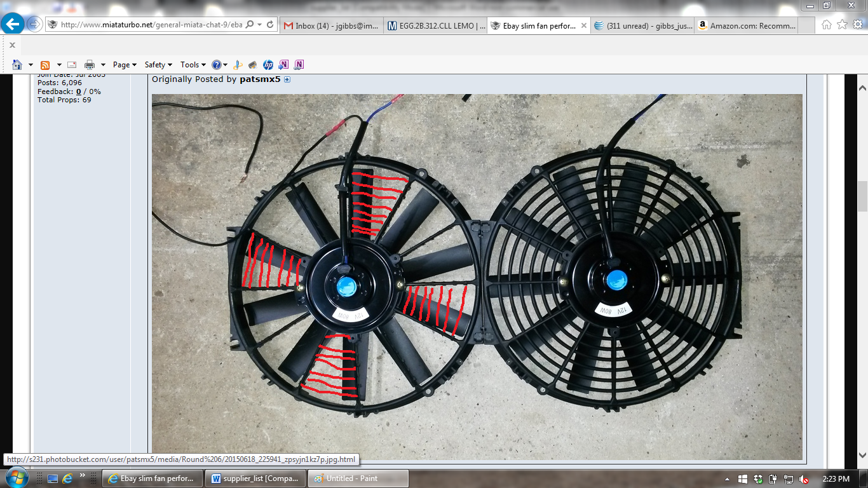The height and width of the screenshot is (488, 868).
Task: Select the Ebay slim fan performance tab
Action: pos(539,26)
